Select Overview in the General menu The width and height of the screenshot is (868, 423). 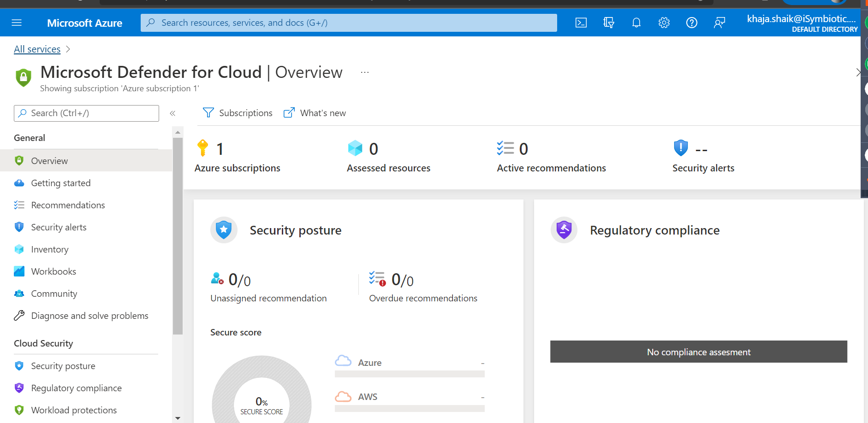tap(86, 161)
